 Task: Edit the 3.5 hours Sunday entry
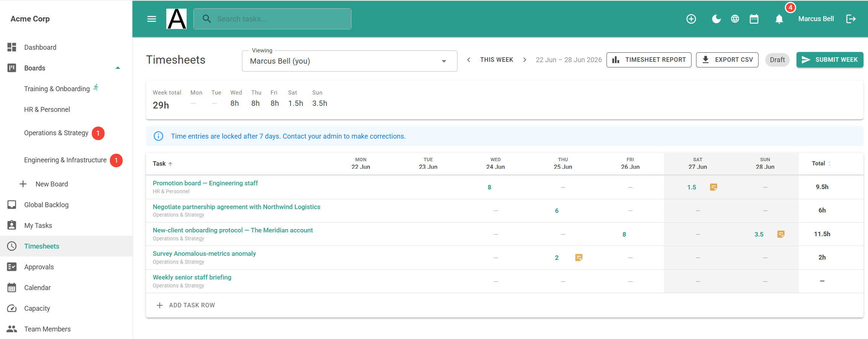tap(759, 234)
